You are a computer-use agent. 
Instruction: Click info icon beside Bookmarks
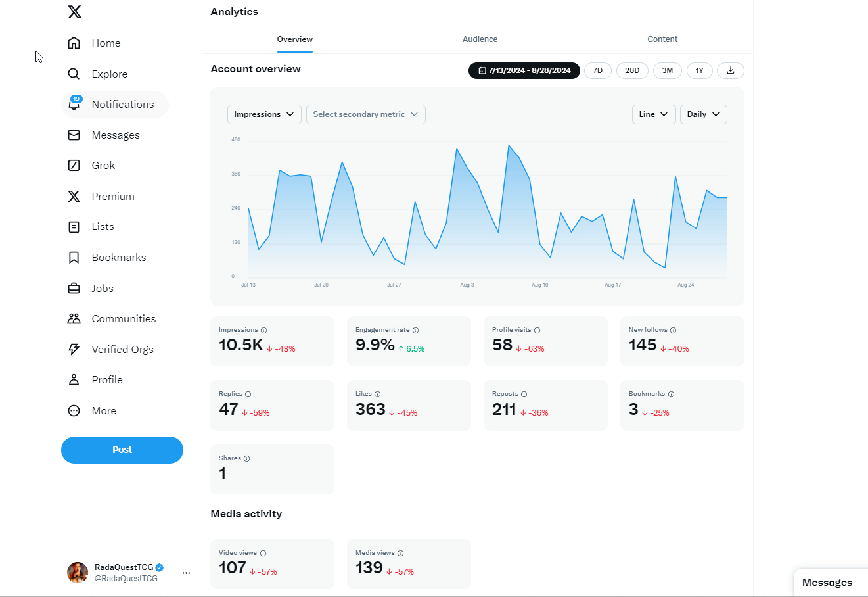[x=671, y=394]
